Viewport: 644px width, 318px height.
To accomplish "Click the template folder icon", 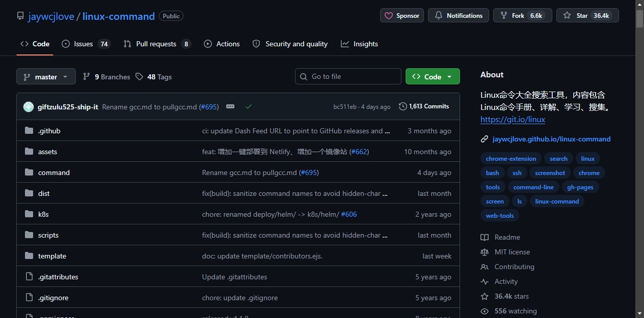I will coord(29,256).
